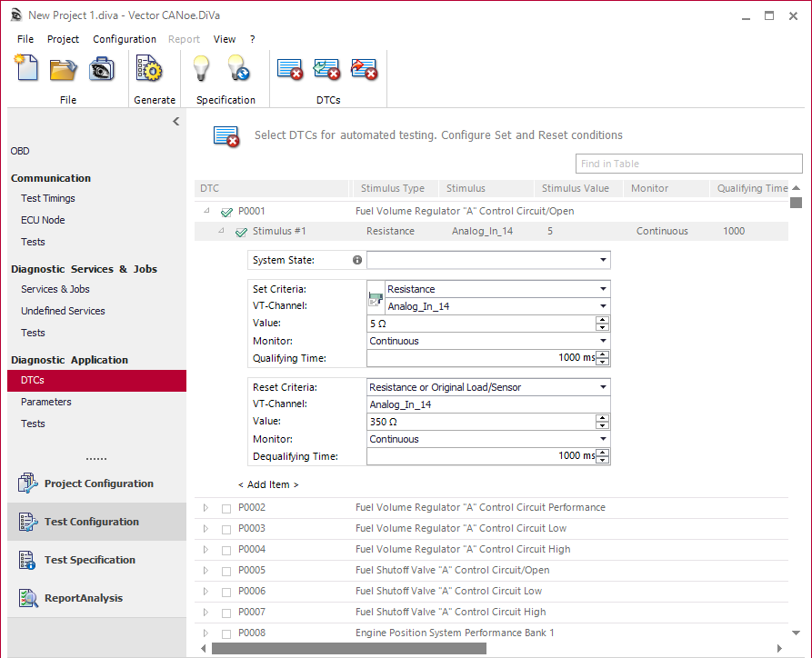Increase the Qualifying Time with up arrow
This screenshot has width=812, height=658.
click(602, 354)
